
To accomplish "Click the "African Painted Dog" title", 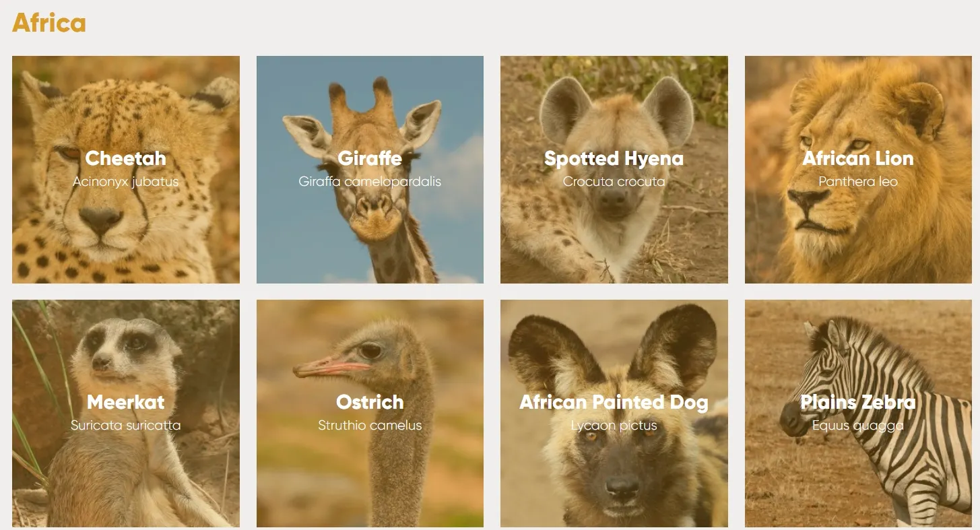I will 614,402.
